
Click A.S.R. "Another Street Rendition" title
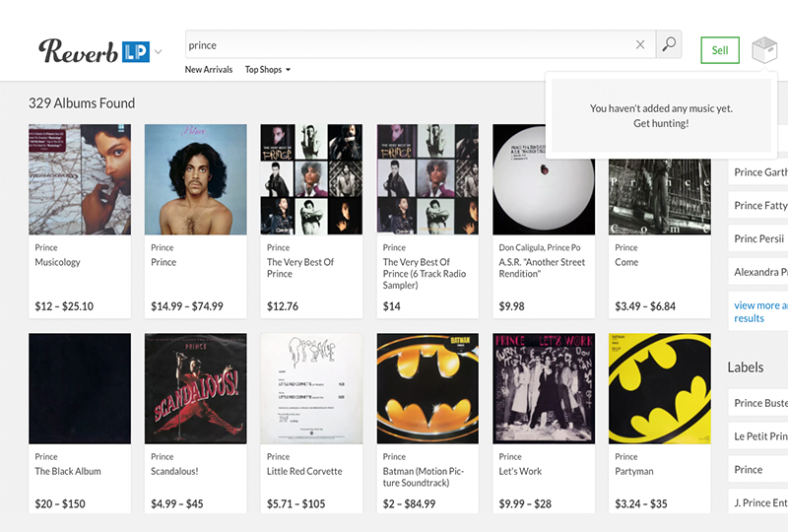[542, 268]
